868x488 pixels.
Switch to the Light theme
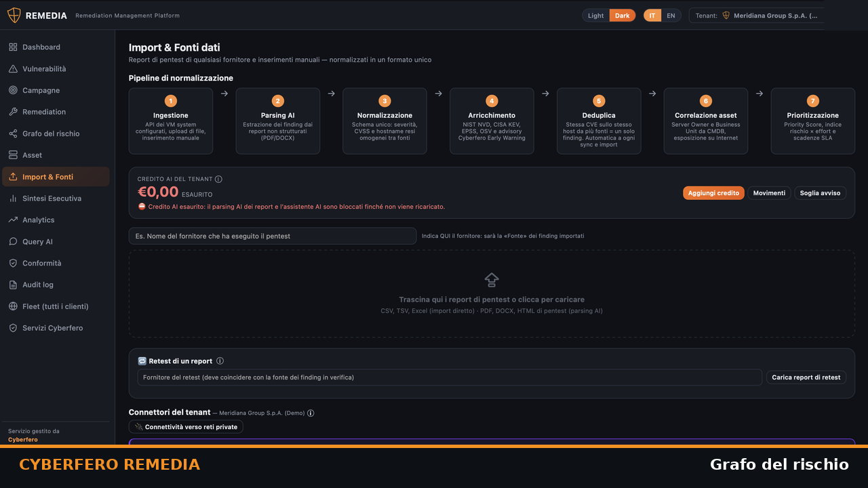596,16
